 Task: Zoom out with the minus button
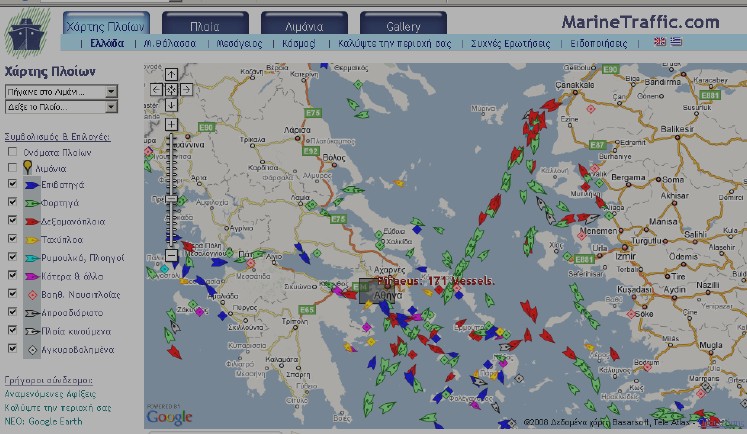click(x=171, y=255)
